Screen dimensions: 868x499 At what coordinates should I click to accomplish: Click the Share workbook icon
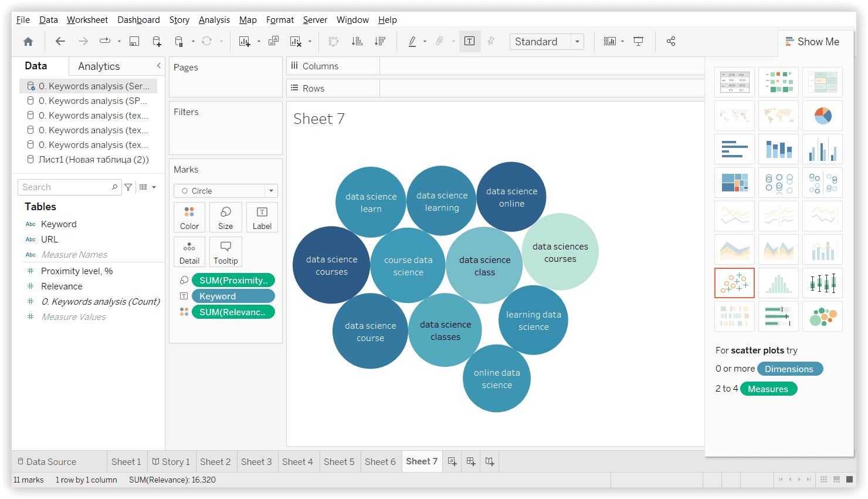[x=671, y=42]
